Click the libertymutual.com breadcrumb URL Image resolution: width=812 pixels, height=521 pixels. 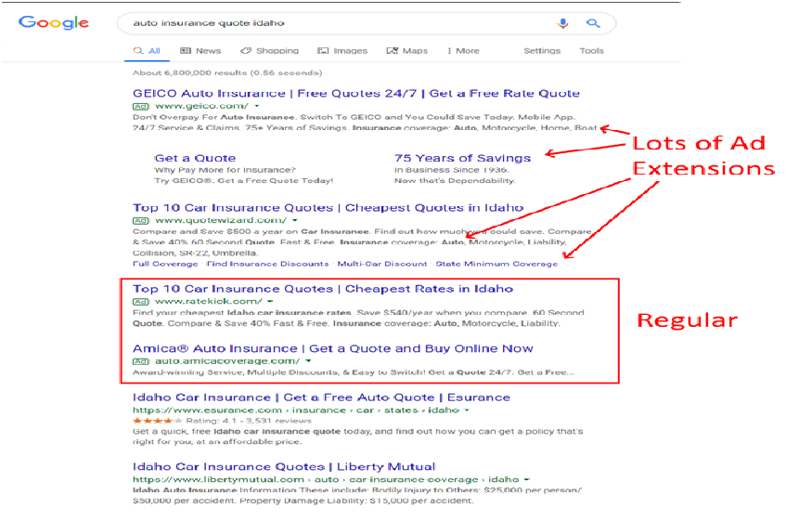(326, 480)
